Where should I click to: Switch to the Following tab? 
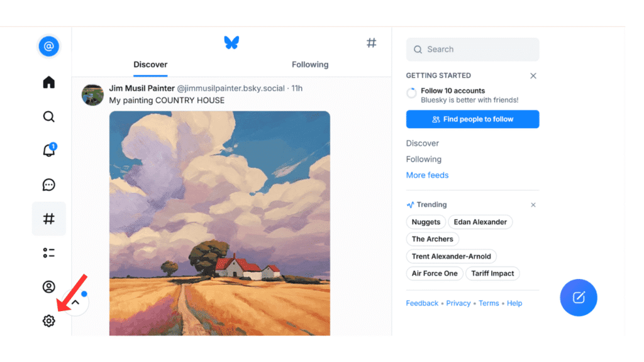(310, 64)
